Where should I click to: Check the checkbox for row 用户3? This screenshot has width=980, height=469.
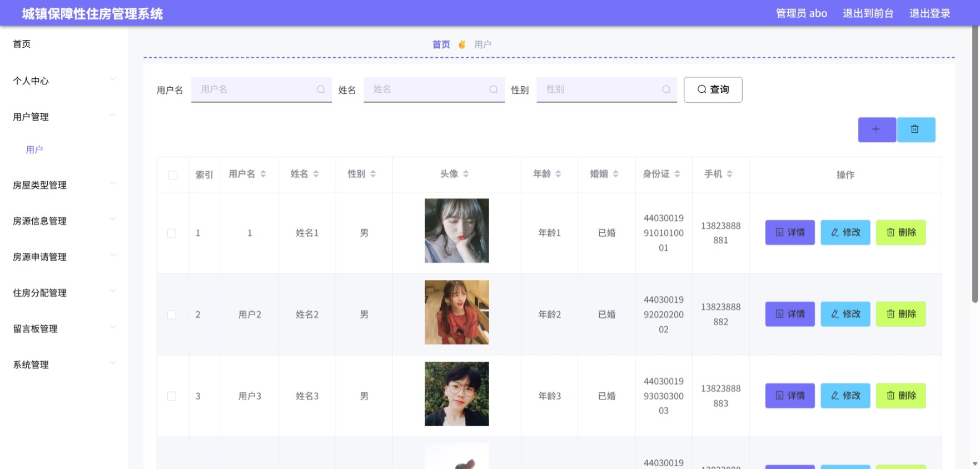point(172,396)
